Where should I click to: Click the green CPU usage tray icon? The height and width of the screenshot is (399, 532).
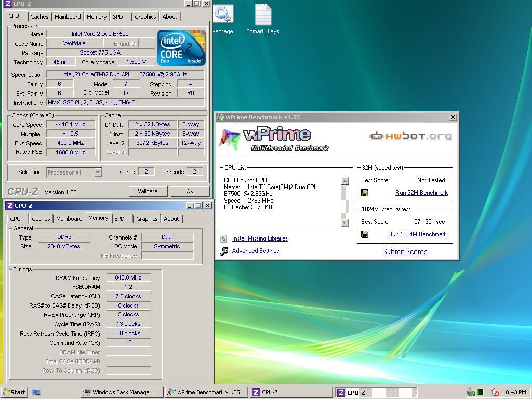pyautogui.click(x=481, y=392)
